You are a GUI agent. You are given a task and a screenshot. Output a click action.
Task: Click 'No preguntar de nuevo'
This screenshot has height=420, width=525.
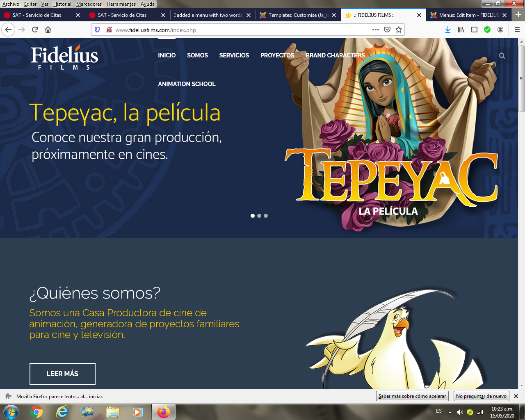coord(481,396)
